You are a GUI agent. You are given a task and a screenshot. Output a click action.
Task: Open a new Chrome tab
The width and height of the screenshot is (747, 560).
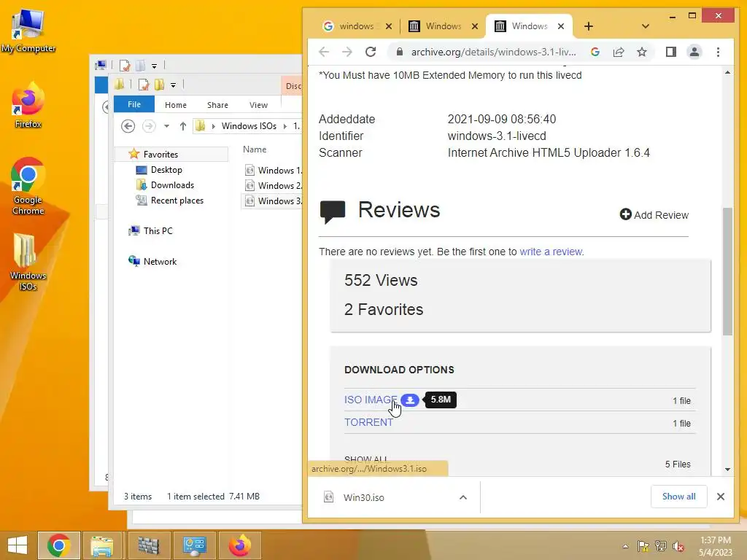pos(589,26)
